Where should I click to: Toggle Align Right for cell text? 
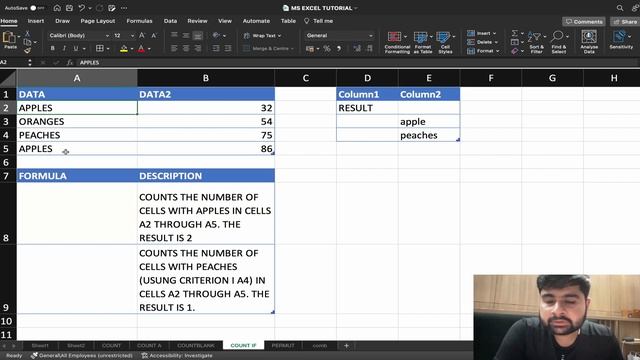(198, 49)
